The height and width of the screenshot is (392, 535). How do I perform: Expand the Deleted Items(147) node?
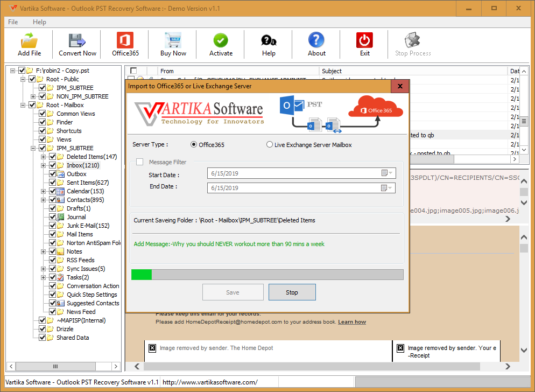point(44,157)
